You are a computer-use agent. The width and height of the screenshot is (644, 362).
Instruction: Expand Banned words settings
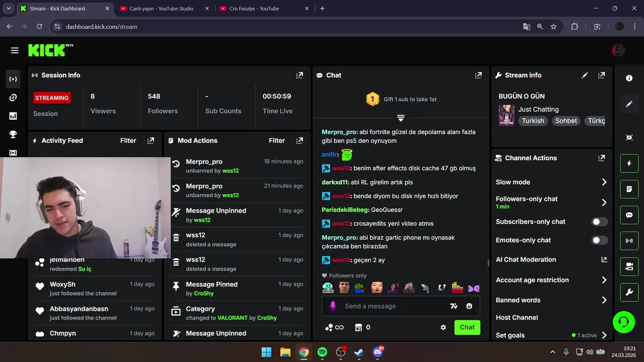[x=604, y=300]
